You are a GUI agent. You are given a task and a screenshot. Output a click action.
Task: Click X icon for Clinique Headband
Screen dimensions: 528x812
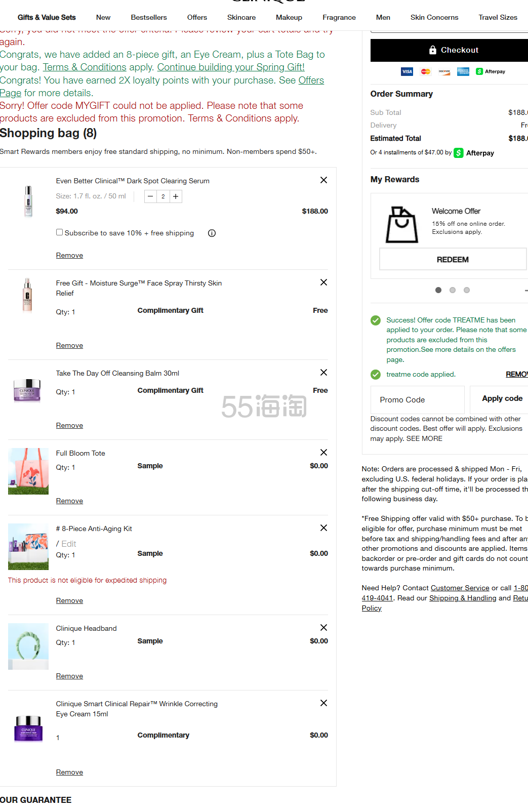323,628
